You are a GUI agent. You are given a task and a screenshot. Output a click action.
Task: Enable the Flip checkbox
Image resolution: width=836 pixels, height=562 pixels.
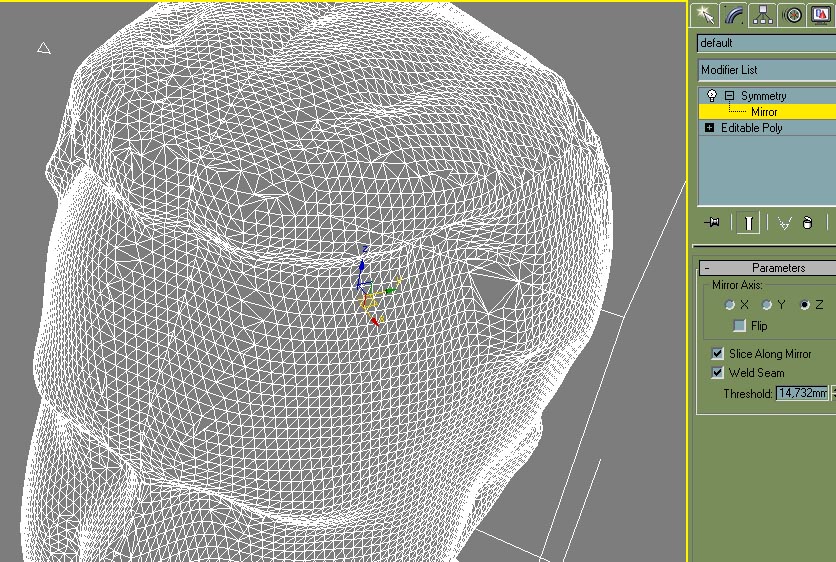tap(739, 325)
